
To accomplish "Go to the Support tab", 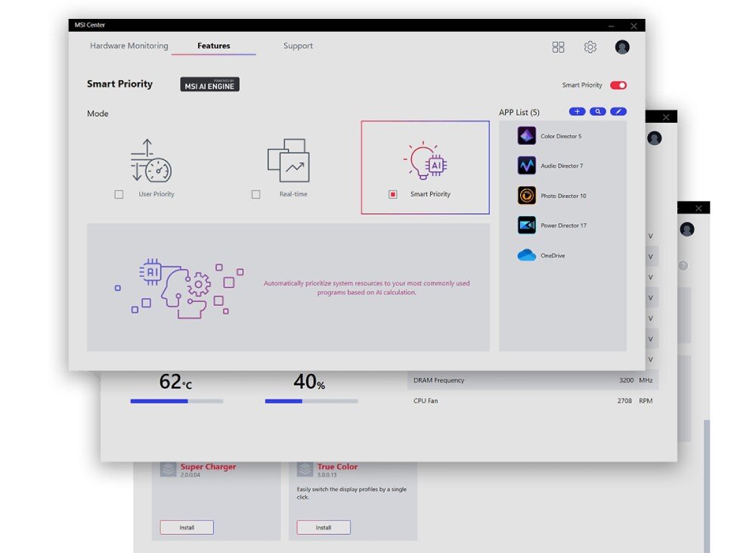I will tap(298, 46).
